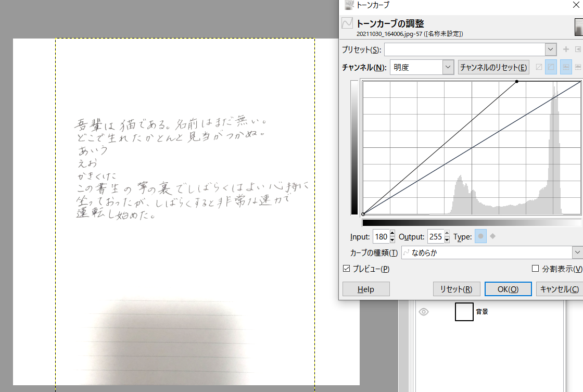Add current curve settings as new preset
This screenshot has width=583, height=392.
point(566,49)
